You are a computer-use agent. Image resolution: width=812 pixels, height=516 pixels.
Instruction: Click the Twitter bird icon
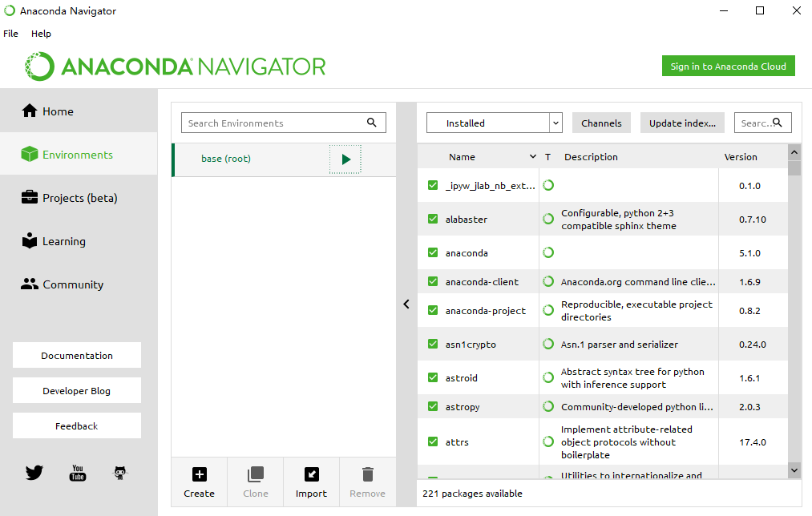[34, 473]
